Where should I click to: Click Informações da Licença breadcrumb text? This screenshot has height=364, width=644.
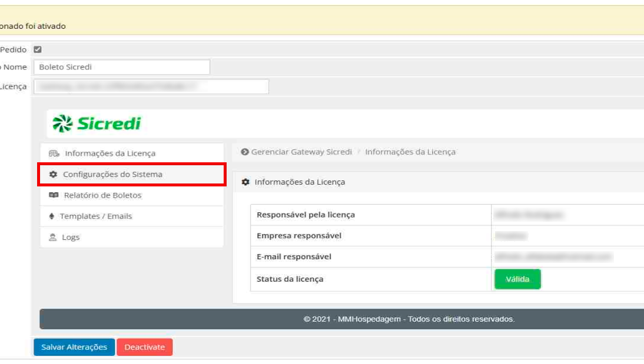(x=410, y=152)
